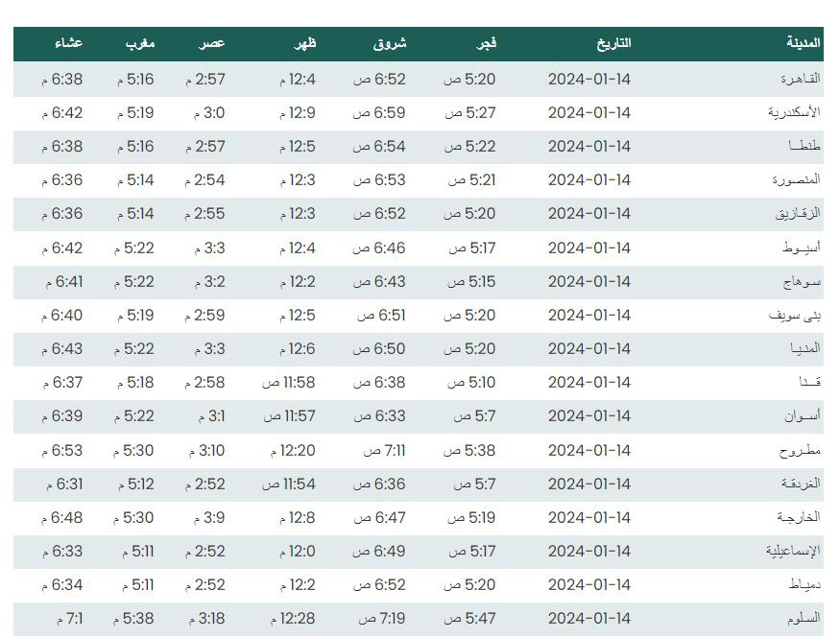Click the Isha time 7:1 in السلوم row
The height and width of the screenshot is (638, 840).
(x=70, y=619)
